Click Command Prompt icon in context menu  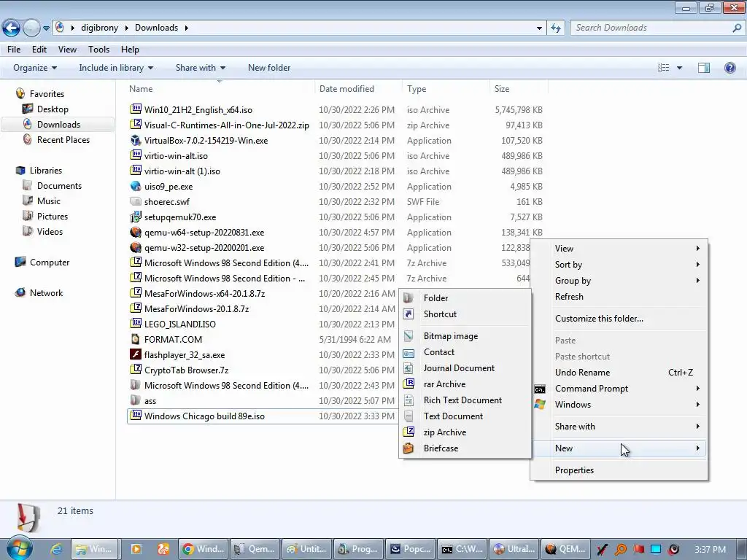click(x=540, y=389)
